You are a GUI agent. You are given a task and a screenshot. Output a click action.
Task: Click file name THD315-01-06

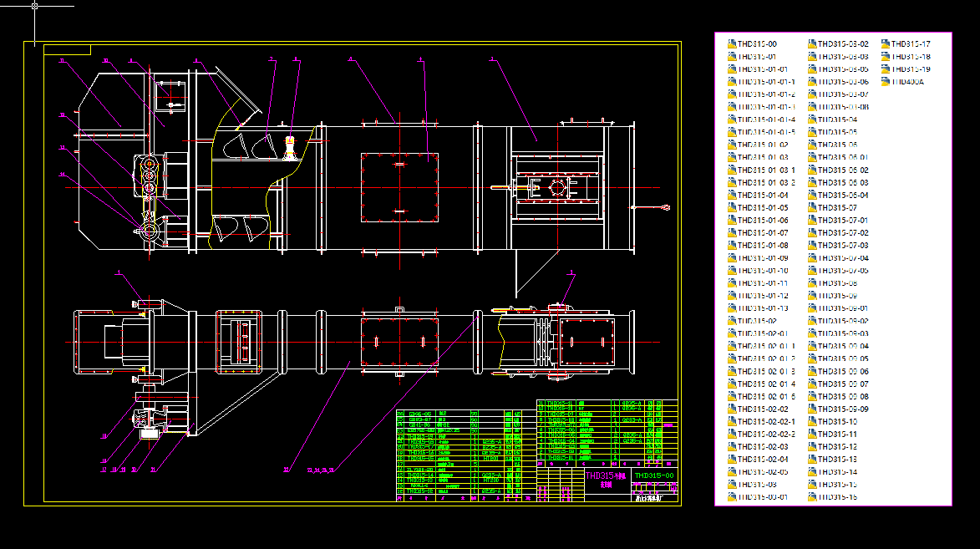point(763,220)
